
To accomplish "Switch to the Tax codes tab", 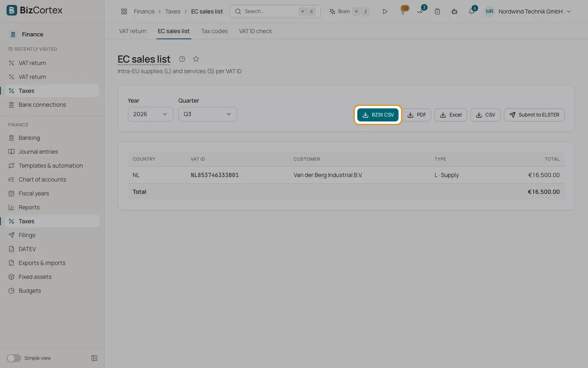I will 214,31.
